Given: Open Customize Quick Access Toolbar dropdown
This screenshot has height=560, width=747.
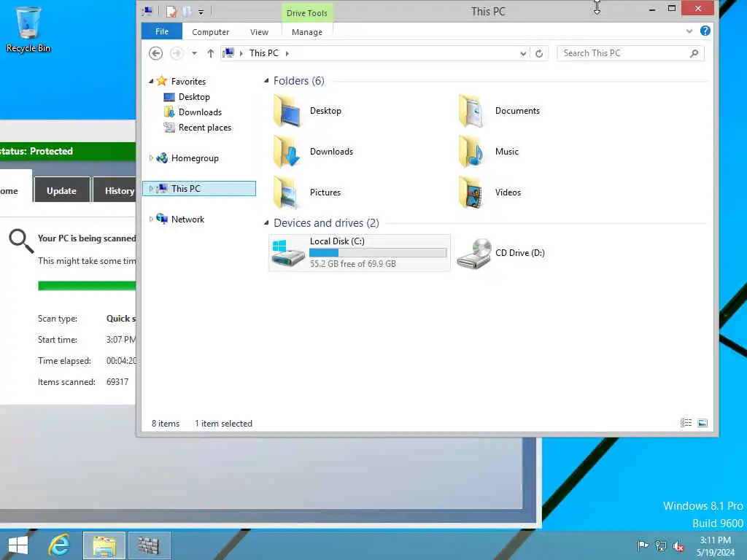Looking at the screenshot, I should pos(201,12).
